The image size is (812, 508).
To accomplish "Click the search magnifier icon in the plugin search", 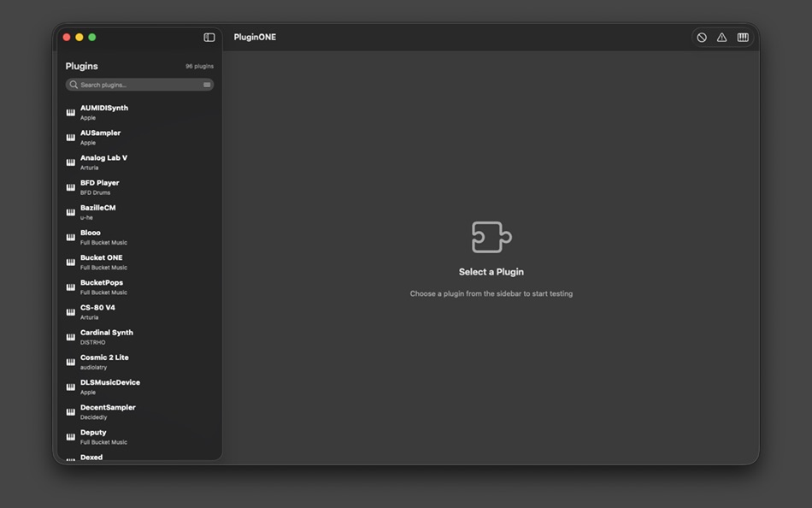I will pos(74,85).
